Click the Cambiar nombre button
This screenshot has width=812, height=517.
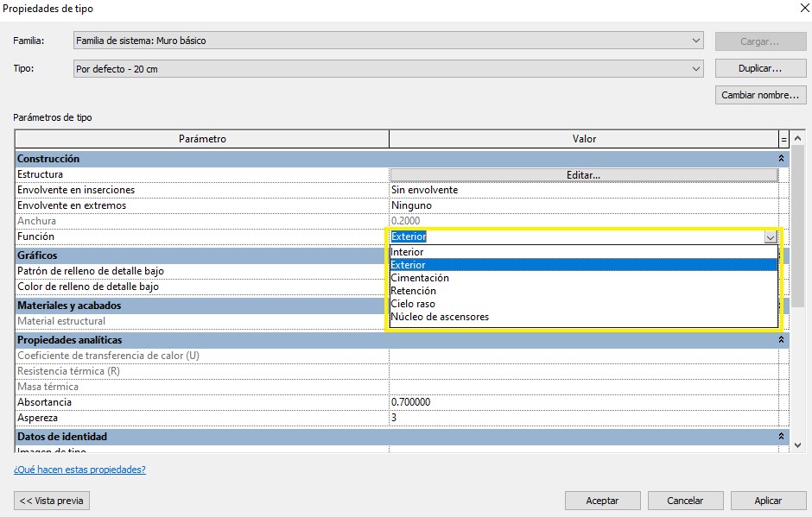(760, 95)
